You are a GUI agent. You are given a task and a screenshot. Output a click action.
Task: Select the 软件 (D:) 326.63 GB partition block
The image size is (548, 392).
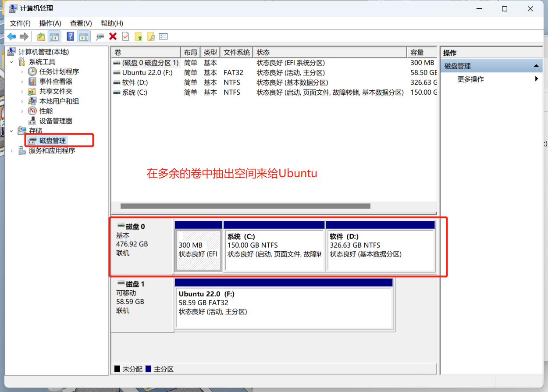tap(381, 250)
